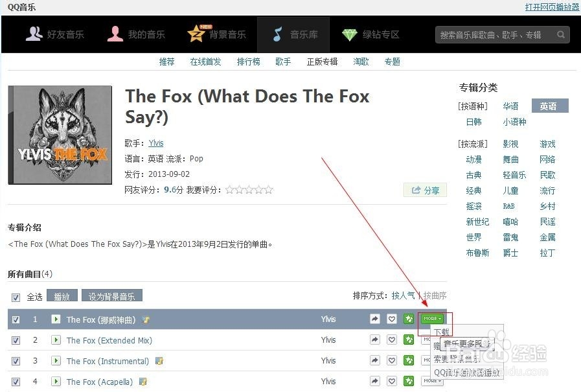
Task: Share track 3 Instrumental
Action: pyautogui.click(x=375, y=360)
